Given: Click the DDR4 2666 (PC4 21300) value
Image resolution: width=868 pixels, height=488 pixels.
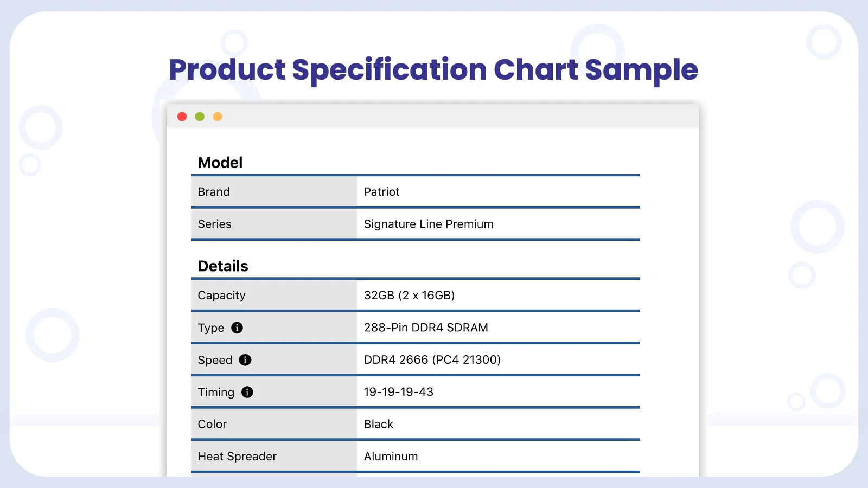Looking at the screenshot, I should 432,359.
